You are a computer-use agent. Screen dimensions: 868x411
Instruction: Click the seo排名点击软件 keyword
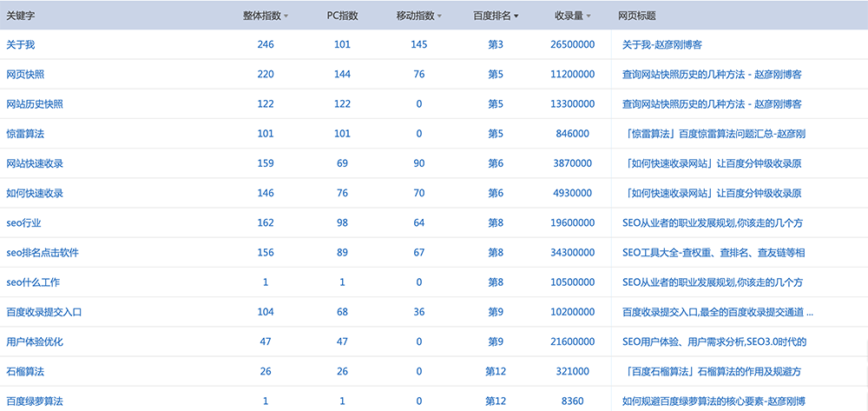coord(43,253)
